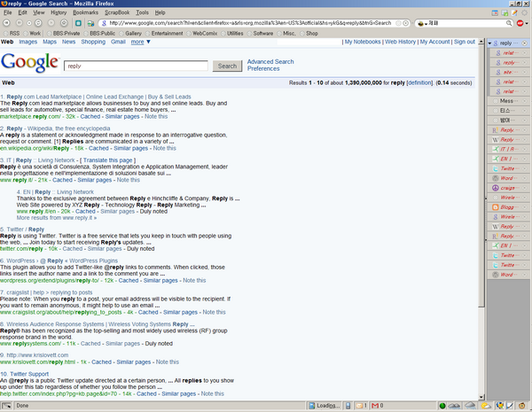
Task: Open the ScrapBook menu
Action: 117,12
